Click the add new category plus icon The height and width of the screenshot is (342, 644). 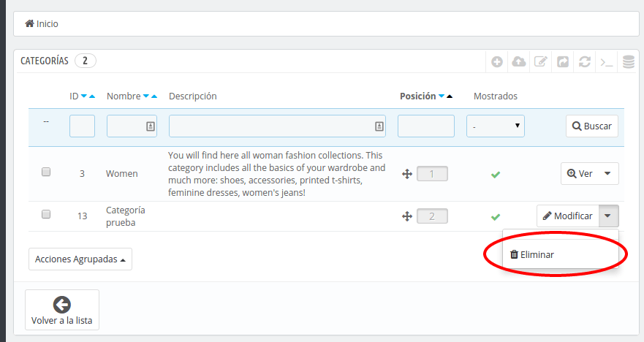(x=497, y=62)
